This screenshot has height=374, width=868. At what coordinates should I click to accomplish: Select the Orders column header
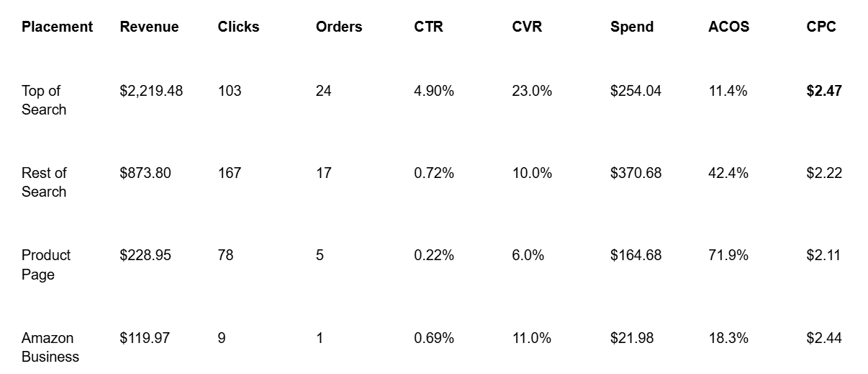(x=339, y=27)
